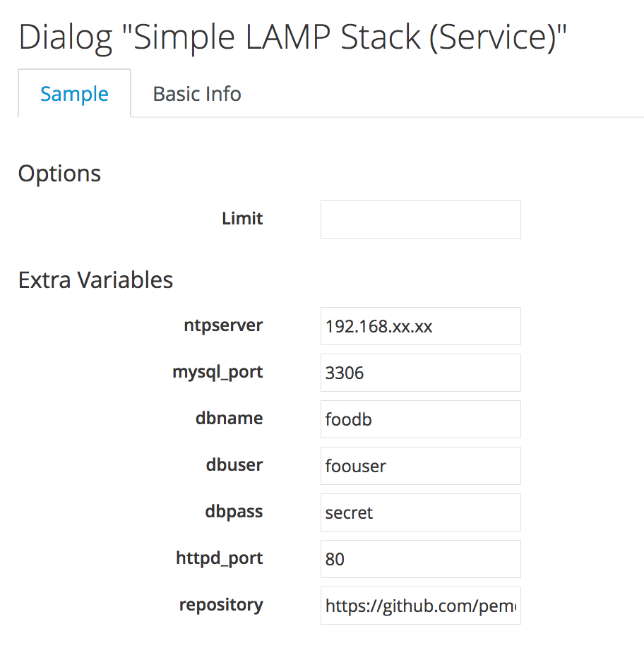This screenshot has height=655, width=644.
Task: Focus the ntpserver text box
Action: pyautogui.click(x=420, y=326)
